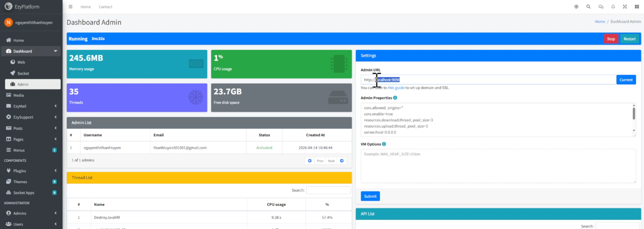Click the search magnifier icon in navbar
This screenshot has height=229, width=644.
[588, 7]
